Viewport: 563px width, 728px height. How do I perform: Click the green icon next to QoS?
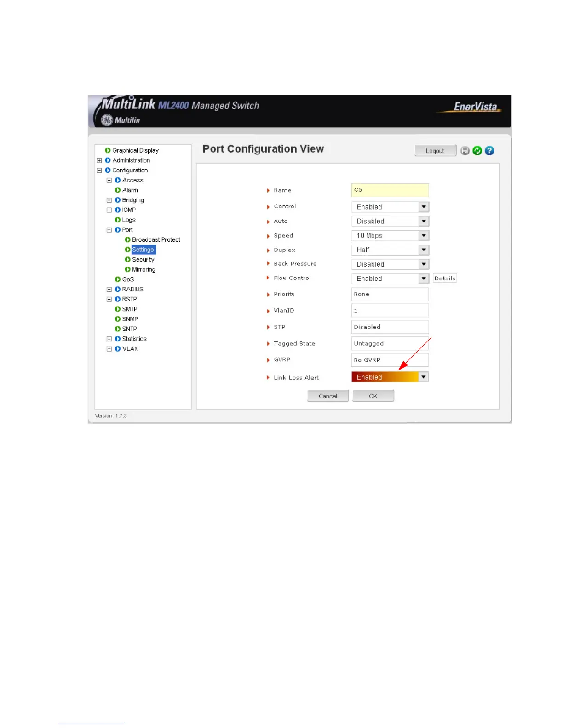(118, 279)
